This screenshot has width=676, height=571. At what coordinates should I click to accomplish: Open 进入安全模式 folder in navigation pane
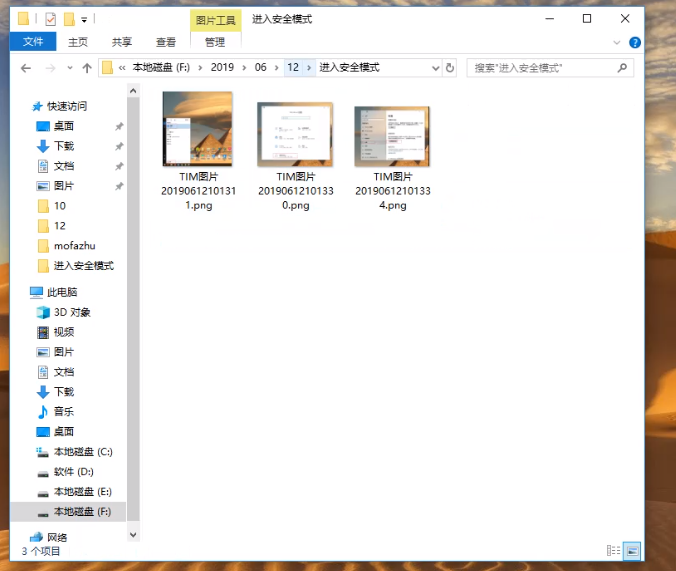point(84,266)
